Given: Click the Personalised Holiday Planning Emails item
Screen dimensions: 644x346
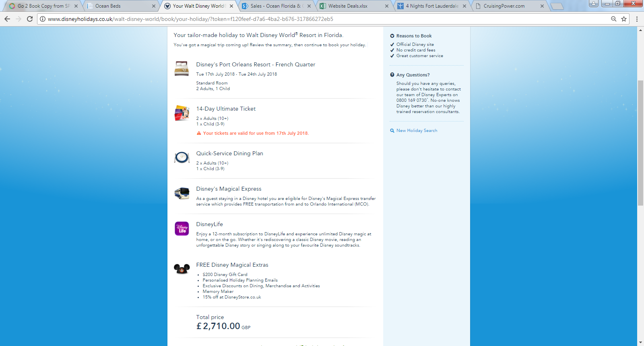Looking at the screenshot, I should tap(240, 280).
